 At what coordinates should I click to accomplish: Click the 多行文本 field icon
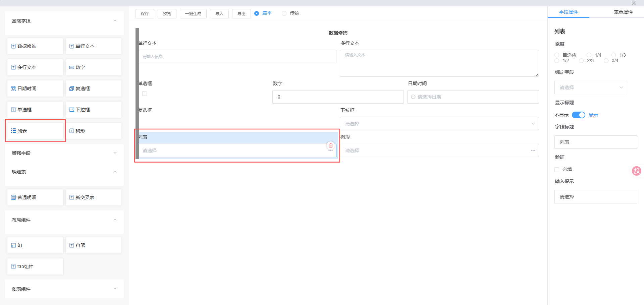13,67
